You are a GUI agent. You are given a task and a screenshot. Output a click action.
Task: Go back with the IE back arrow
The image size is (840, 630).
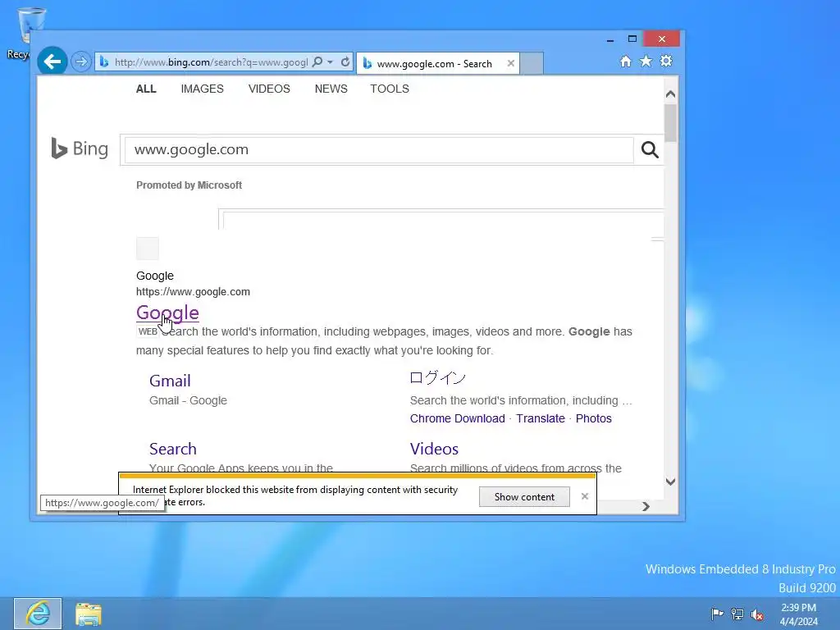(52, 62)
